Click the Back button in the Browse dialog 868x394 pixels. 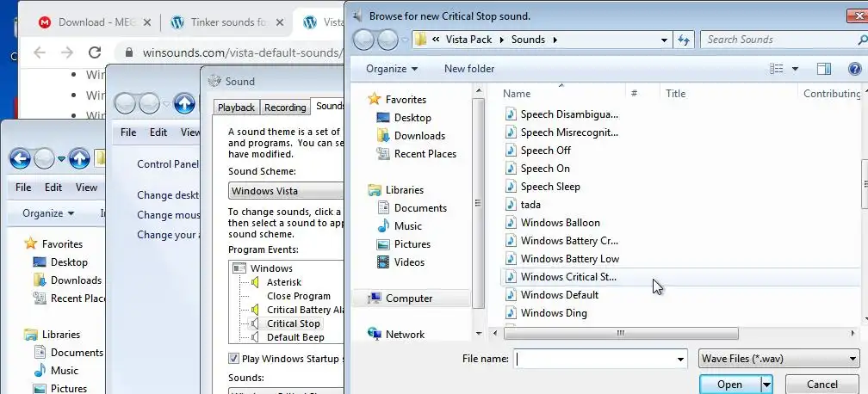point(363,40)
